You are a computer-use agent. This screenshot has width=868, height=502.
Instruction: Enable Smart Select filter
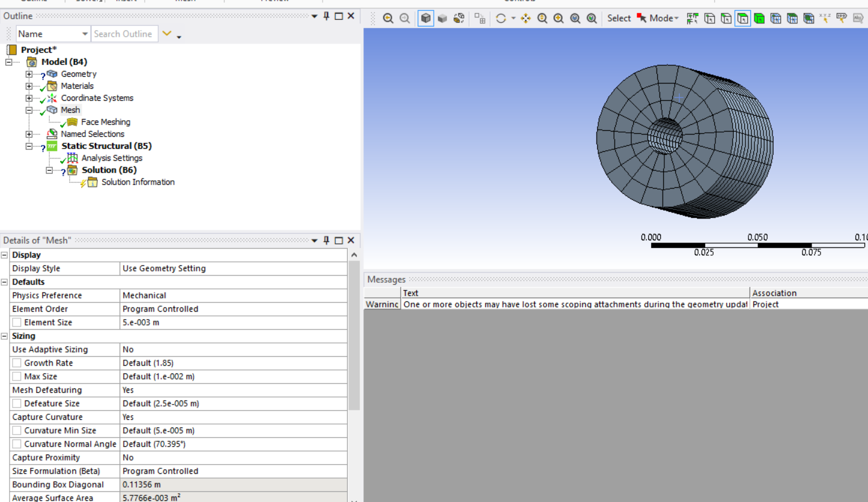click(693, 18)
